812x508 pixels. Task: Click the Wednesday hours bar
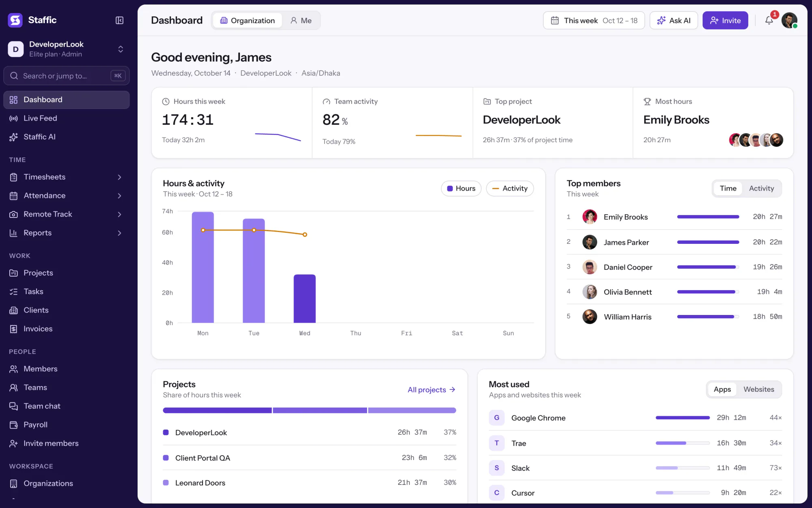click(304, 299)
